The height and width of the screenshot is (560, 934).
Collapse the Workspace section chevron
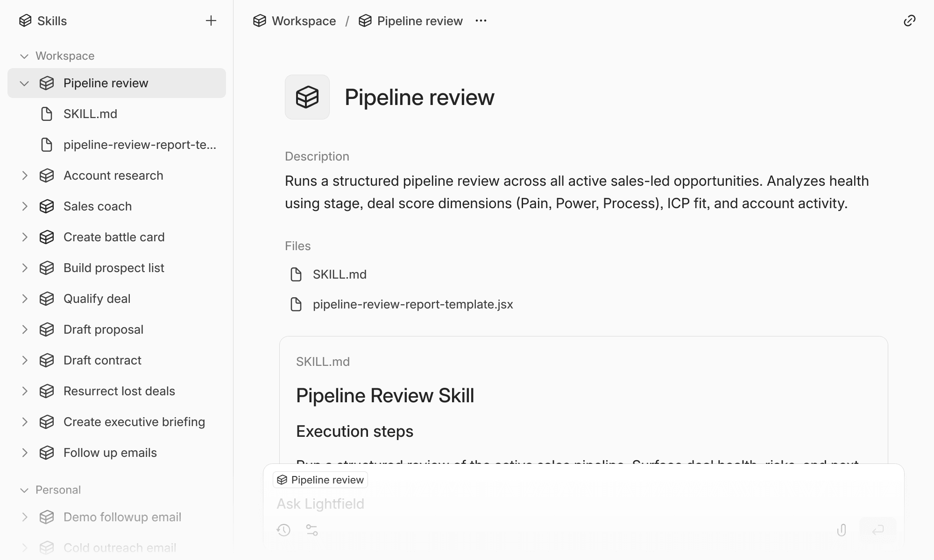point(24,56)
